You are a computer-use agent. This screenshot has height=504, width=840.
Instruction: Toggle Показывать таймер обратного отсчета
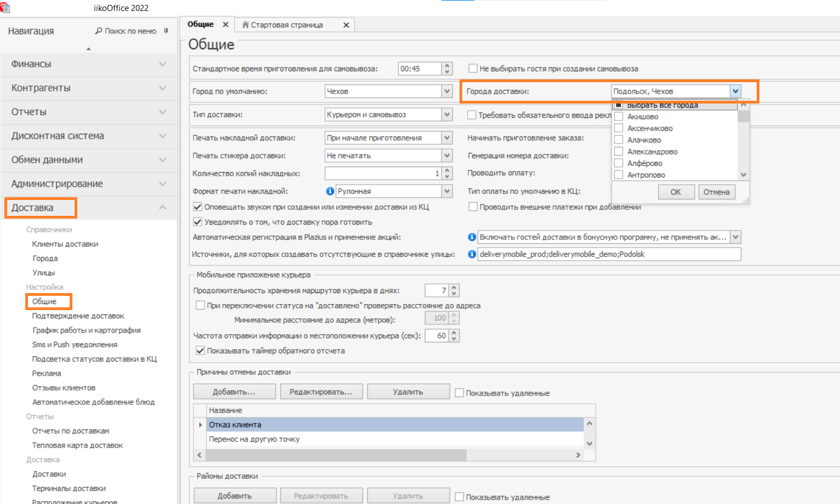click(200, 351)
